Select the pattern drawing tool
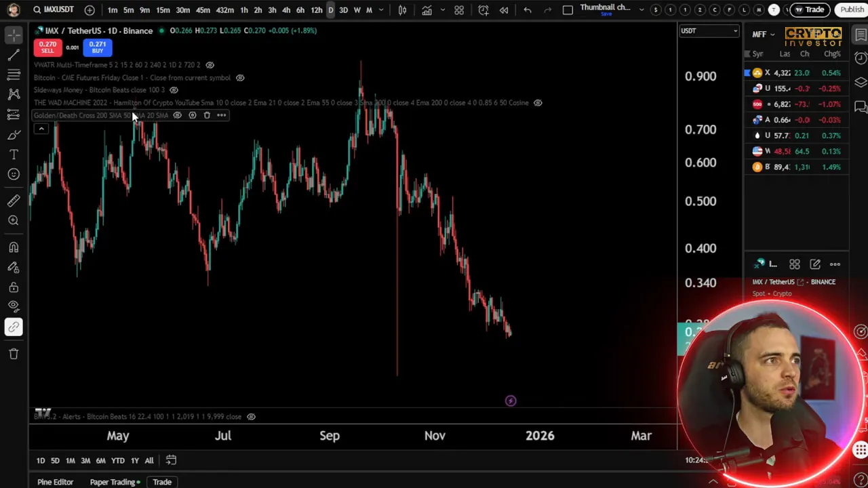868x488 pixels. point(14,95)
